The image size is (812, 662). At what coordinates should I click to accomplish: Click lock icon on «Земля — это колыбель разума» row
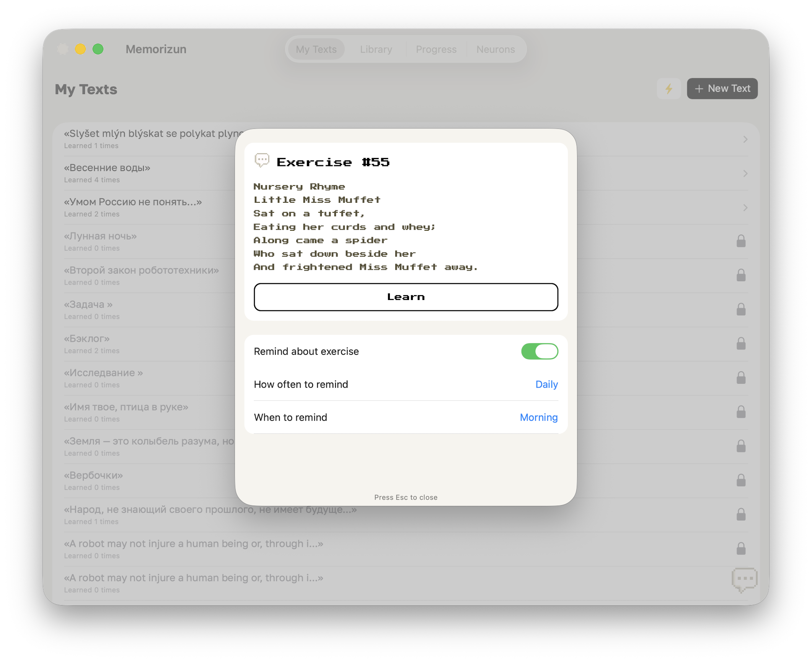741,446
